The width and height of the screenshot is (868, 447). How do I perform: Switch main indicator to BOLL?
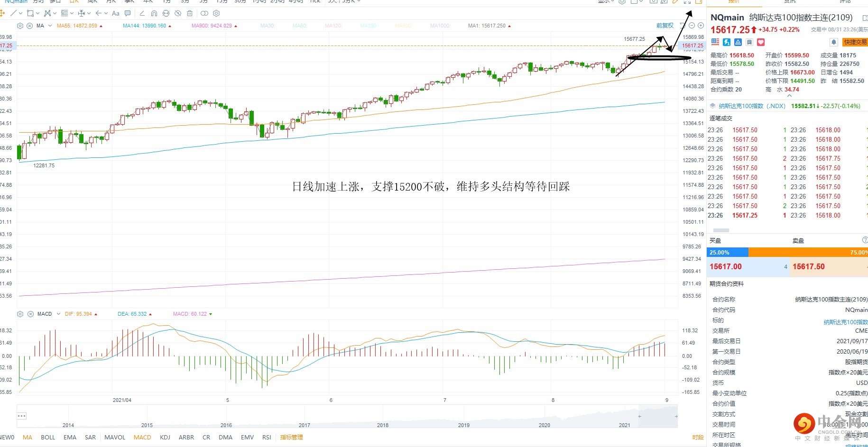(48, 437)
